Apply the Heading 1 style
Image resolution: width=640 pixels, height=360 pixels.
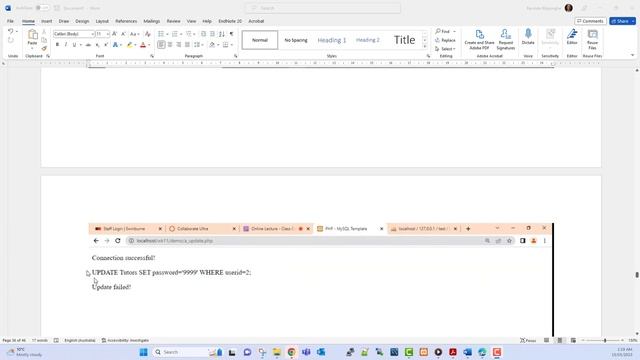pos(331,40)
